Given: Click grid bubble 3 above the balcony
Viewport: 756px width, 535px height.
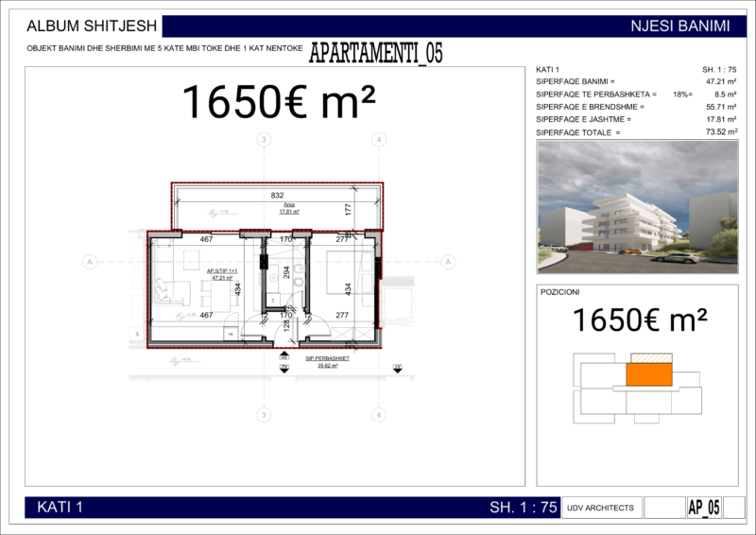Looking at the screenshot, I should coord(264,140).
